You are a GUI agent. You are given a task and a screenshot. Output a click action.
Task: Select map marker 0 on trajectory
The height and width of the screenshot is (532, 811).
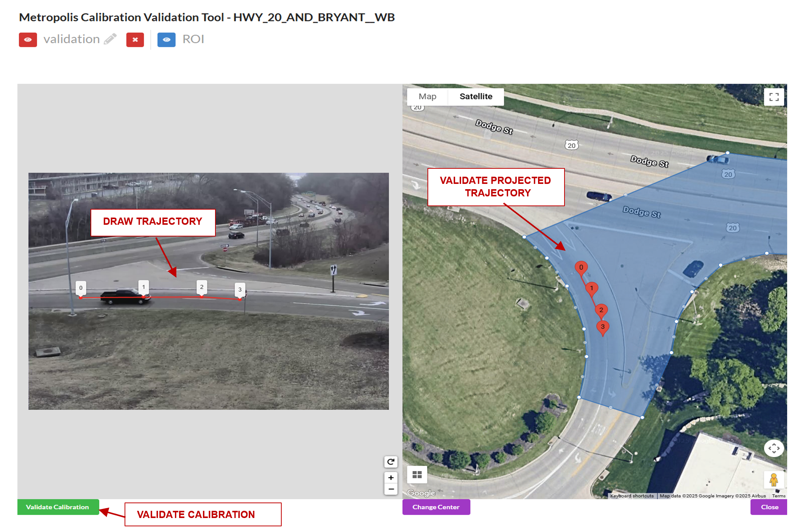pyautogui.click(x=581, y=268)
